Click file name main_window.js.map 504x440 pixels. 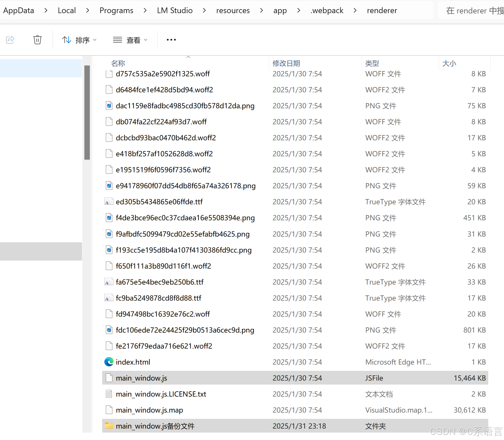click(149, 410)
